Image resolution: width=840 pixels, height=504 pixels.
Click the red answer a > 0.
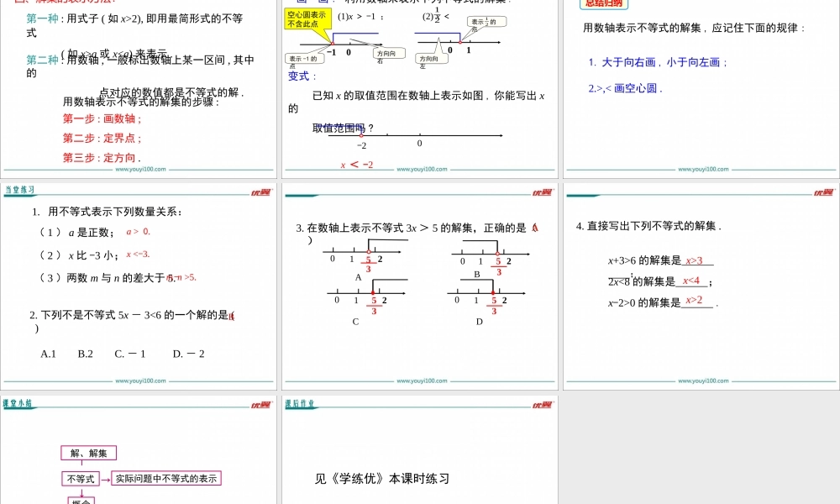point(139,231)
